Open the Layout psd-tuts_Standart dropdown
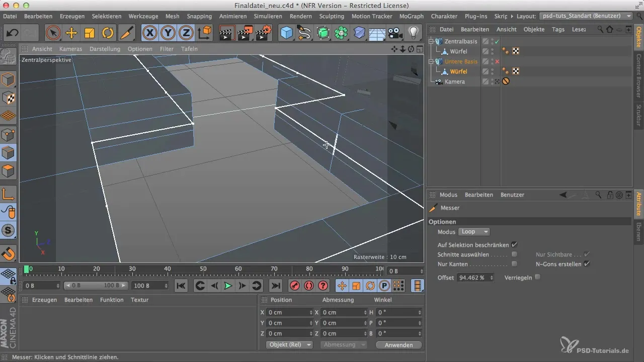This screenshot has height=362, width=644. [586, 16]
